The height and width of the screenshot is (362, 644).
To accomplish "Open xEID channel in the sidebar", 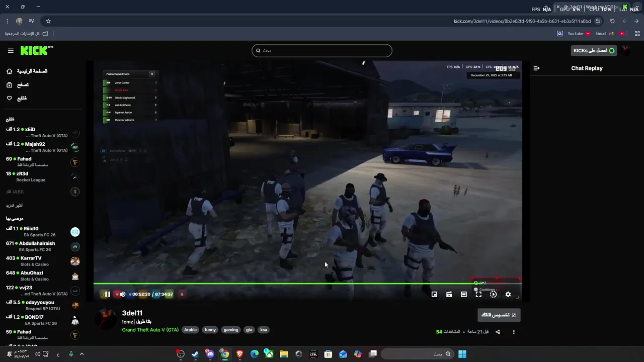I will click(43, 133).
